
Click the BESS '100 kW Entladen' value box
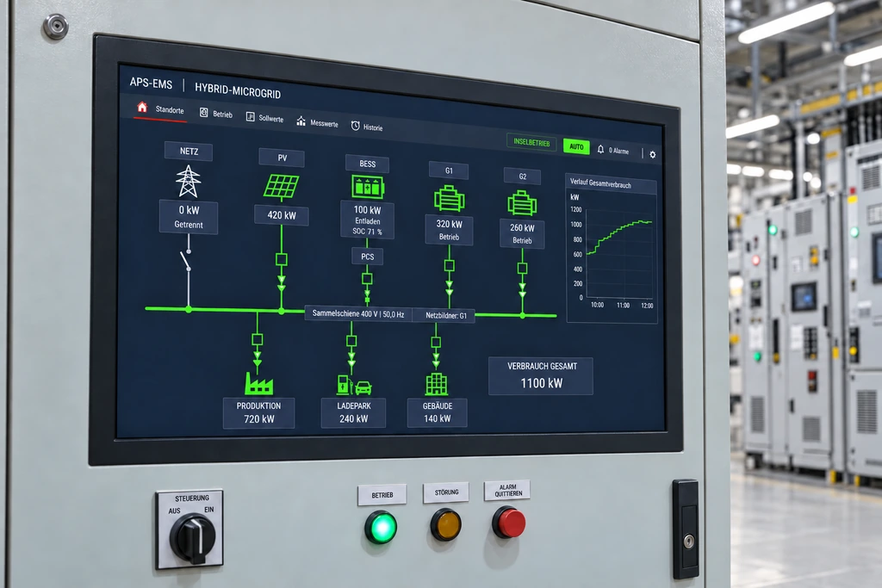[x=367, y=220]
